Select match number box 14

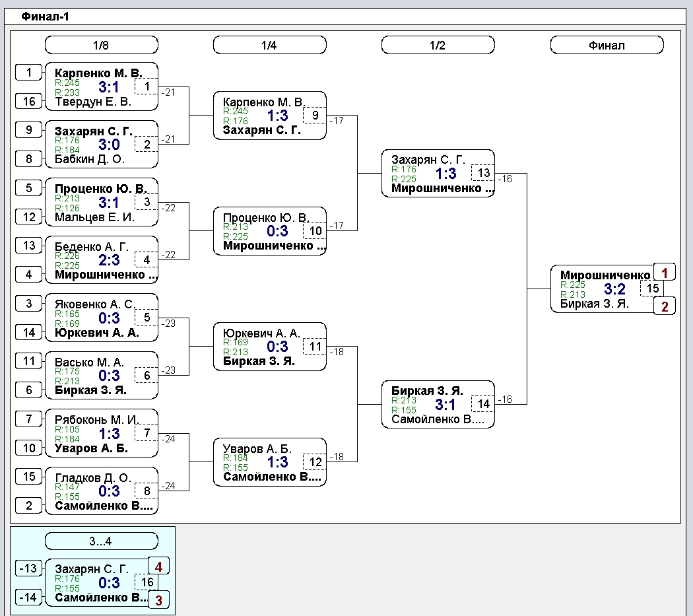483,404
